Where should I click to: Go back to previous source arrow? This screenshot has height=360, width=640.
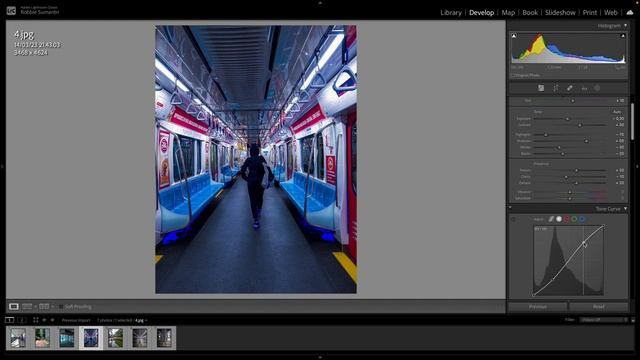[44, 320]
